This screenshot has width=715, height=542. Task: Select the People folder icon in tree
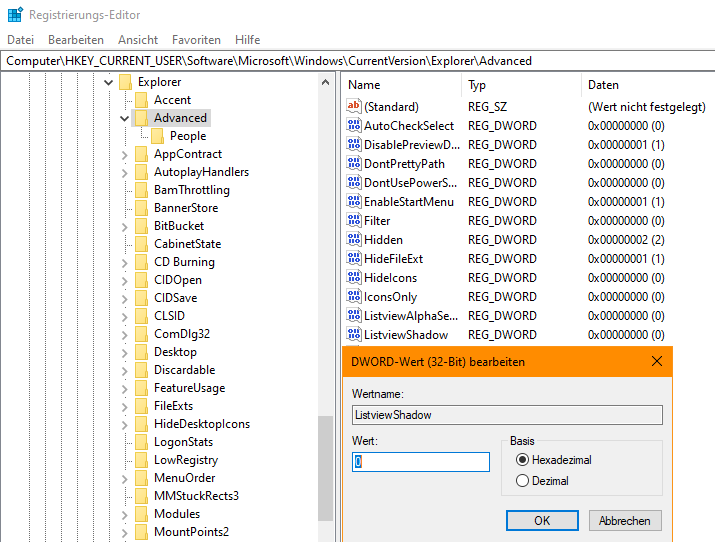tap(157, 136)
